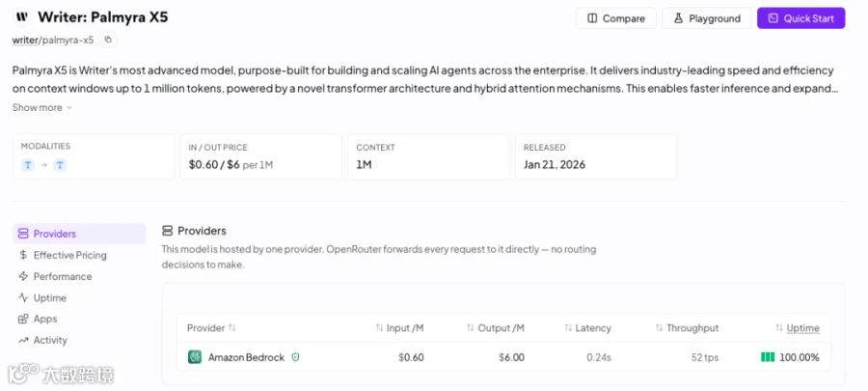Viewport: 868px width, 391px height.
Task: Click the Effective Pricing dollar icon
Action: click(x=23, y=255)
